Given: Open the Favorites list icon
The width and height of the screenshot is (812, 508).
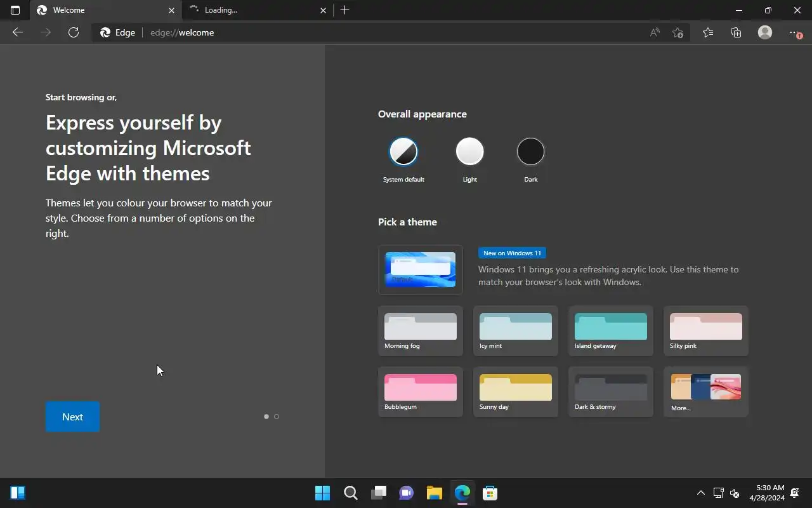Looking at the screenshot, I should pos(708,32).
